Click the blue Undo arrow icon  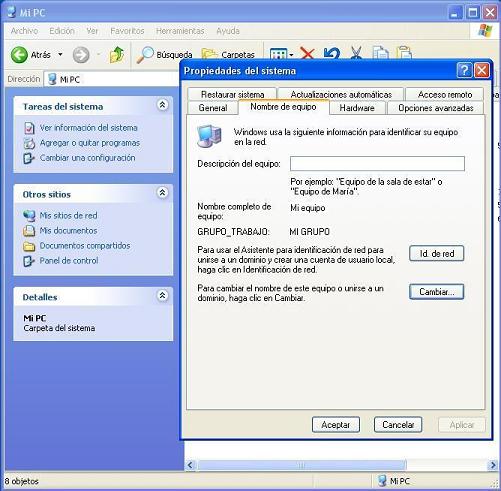(x=332, y=54)
